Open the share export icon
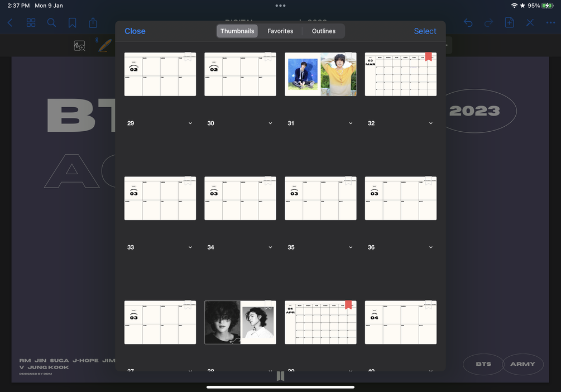Viewport: 561px width, 392px height. (x=93, y=22)
